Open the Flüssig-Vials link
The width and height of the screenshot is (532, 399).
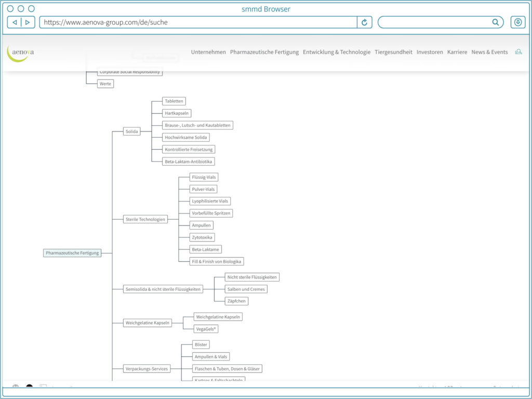click(x=204, y=177)
